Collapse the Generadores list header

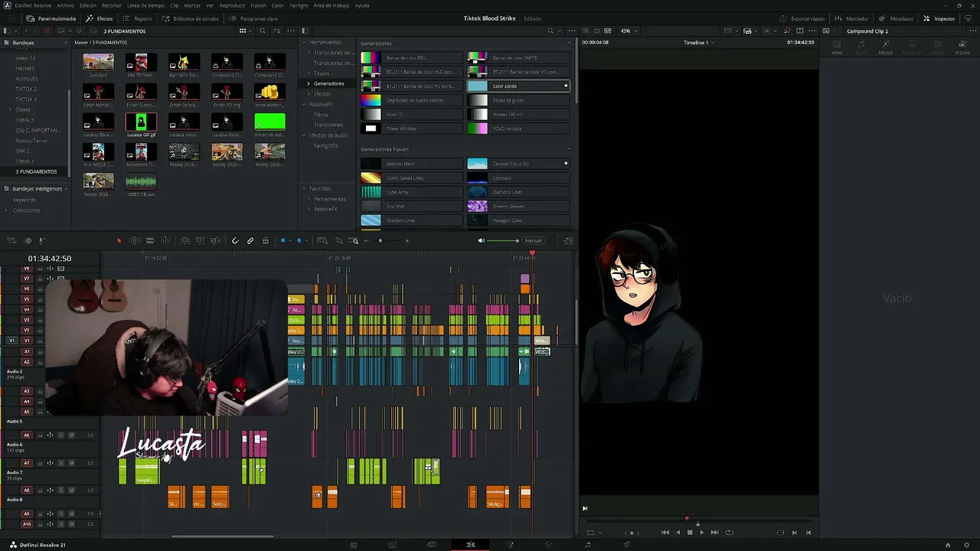coord(569,43)
